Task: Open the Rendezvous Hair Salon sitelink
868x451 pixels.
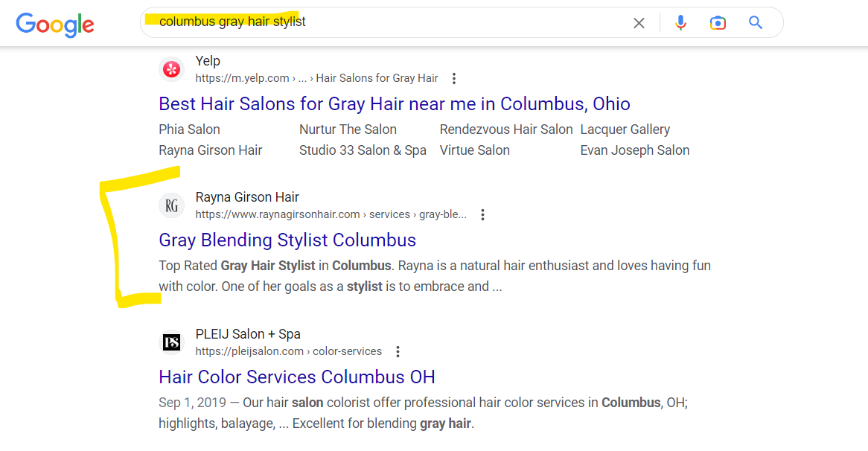Action: click(506, 129)
